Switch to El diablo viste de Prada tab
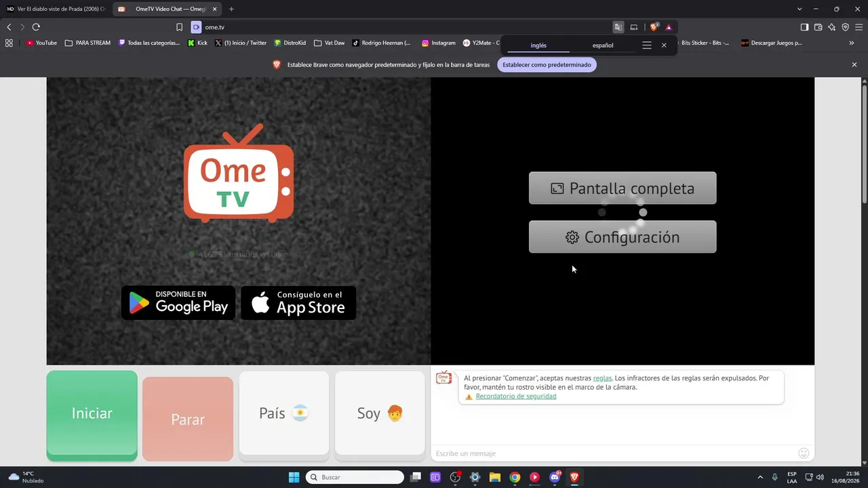This screenshot has height=488, width=868. [x=56, y=9]
